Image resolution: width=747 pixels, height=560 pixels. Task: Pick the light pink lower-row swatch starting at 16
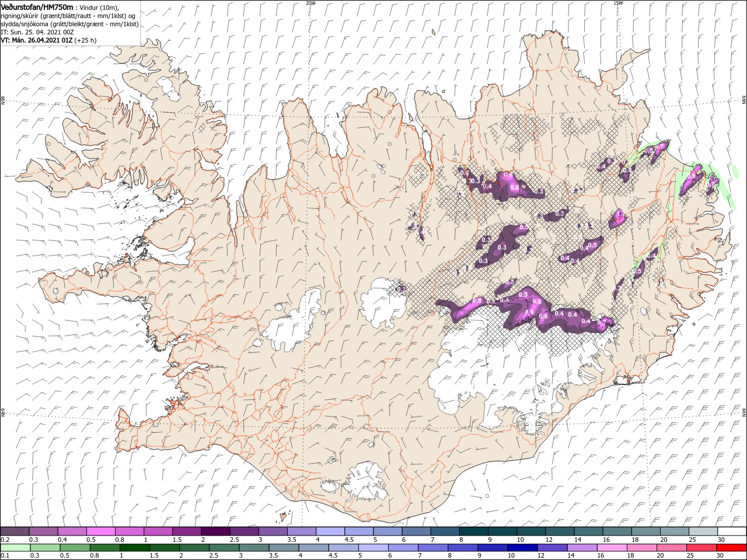tap(611, 548)
